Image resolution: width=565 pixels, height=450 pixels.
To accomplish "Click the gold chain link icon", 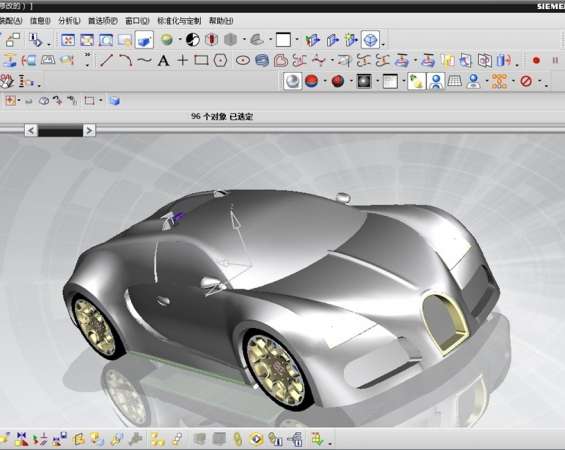I will click(237, 439).
